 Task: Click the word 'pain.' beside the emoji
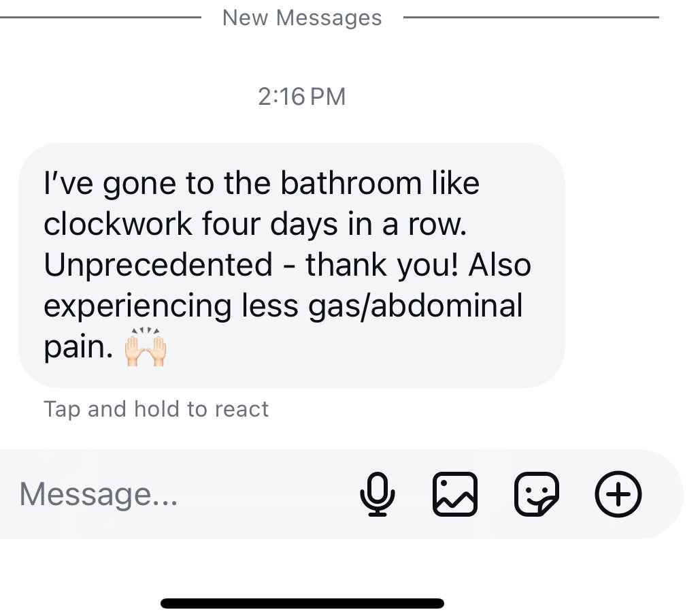point(77,347)
